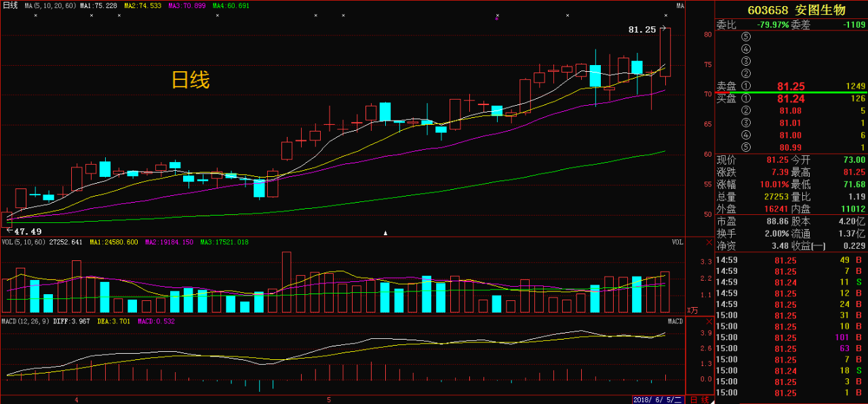This screenshot has height=404, width=868.
Task: Click stock name 安图生物
Action: tap(821, 9)
